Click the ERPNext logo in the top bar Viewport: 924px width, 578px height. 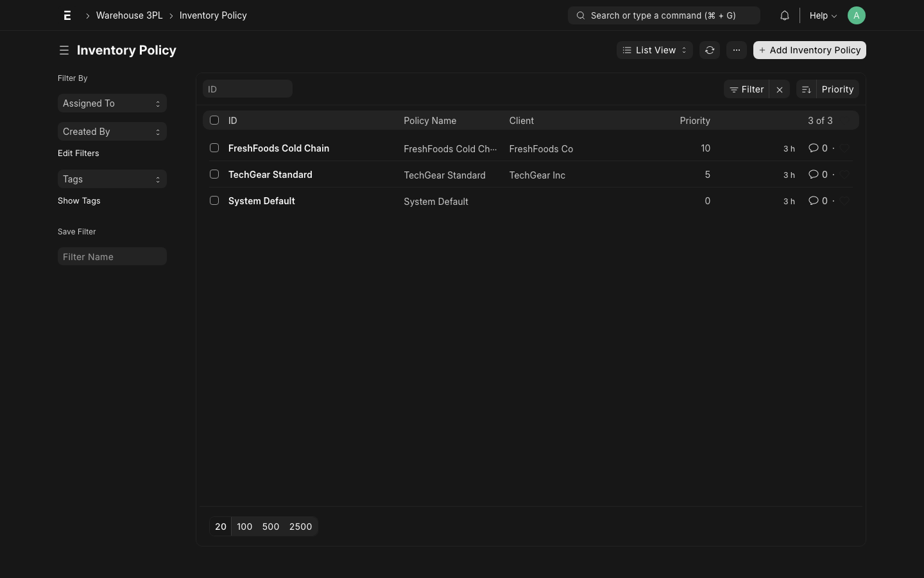[x=67, y=15]
